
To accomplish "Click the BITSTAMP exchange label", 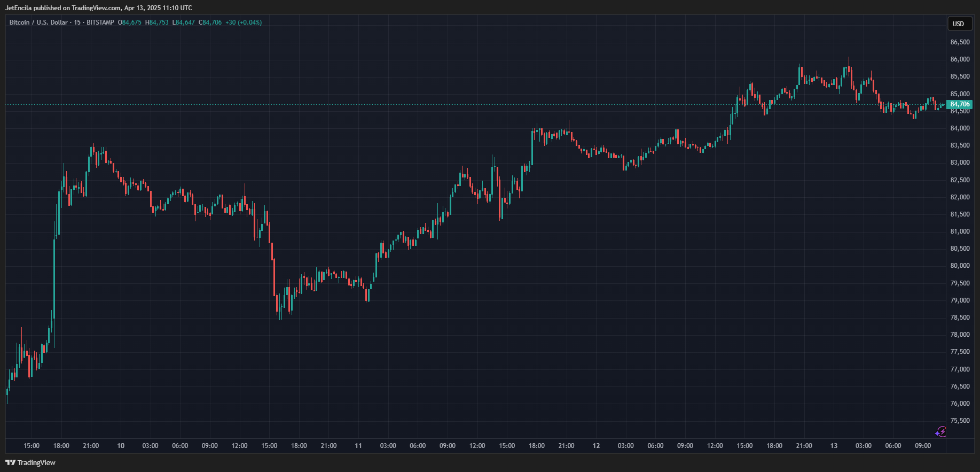I will tap(100, 22).
